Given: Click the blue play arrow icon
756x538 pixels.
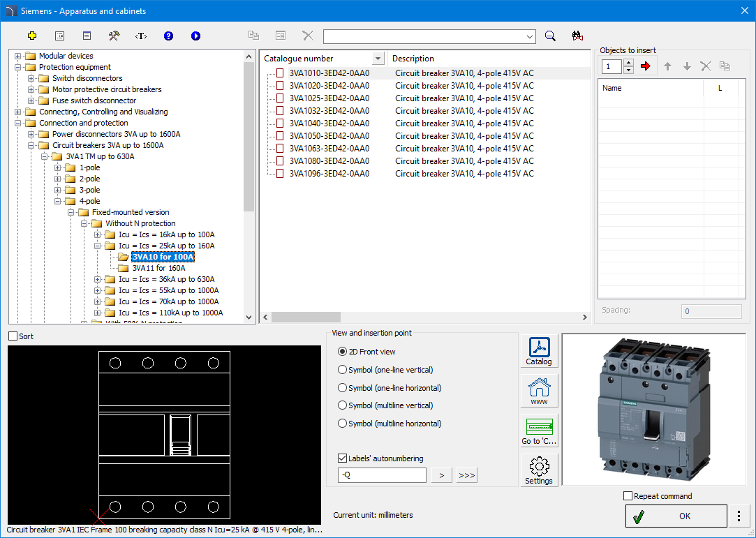Looking at the screenshot, I should pyautogui.click(x=195, y=36).
